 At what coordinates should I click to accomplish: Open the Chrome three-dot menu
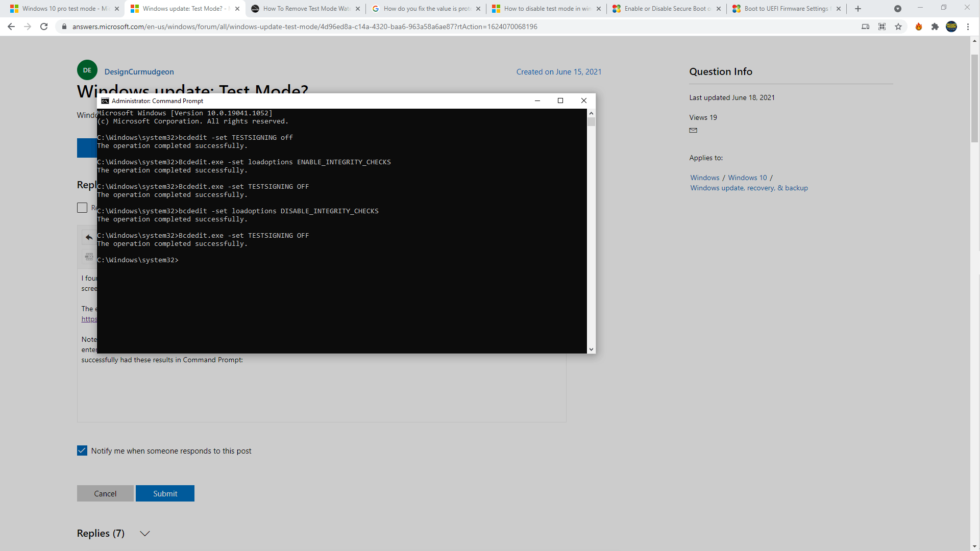[x=968, y=27]
